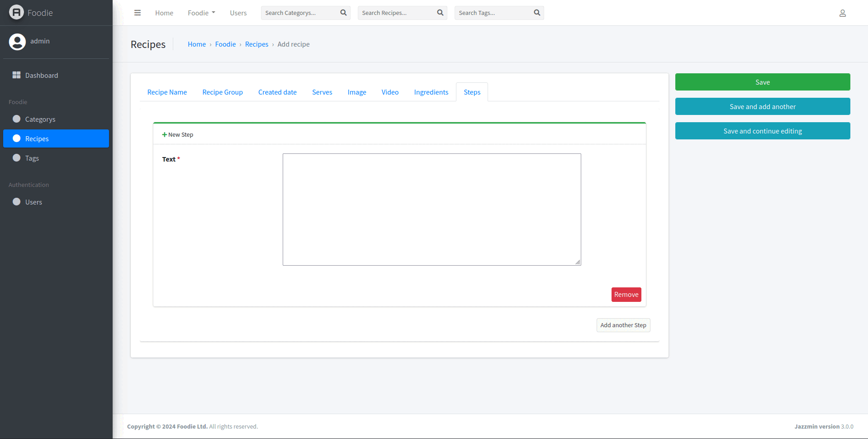Click inside the step Text textarea
Viewport: 868px width, 439px height.
click(x=432, y=210)
